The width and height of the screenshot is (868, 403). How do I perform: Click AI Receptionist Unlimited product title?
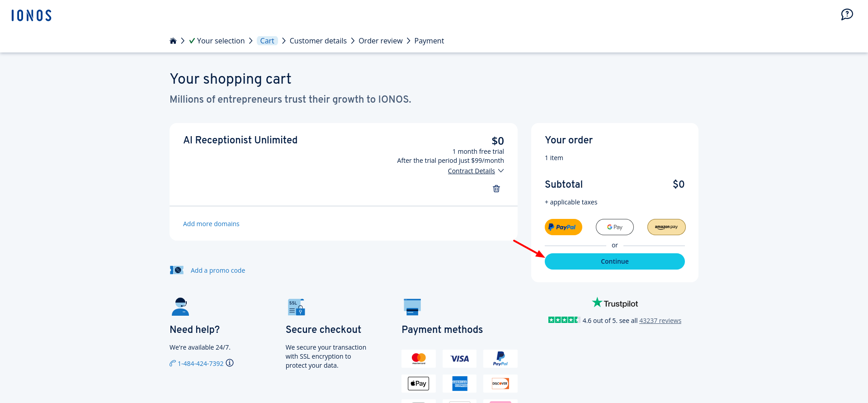click(241, 140)
